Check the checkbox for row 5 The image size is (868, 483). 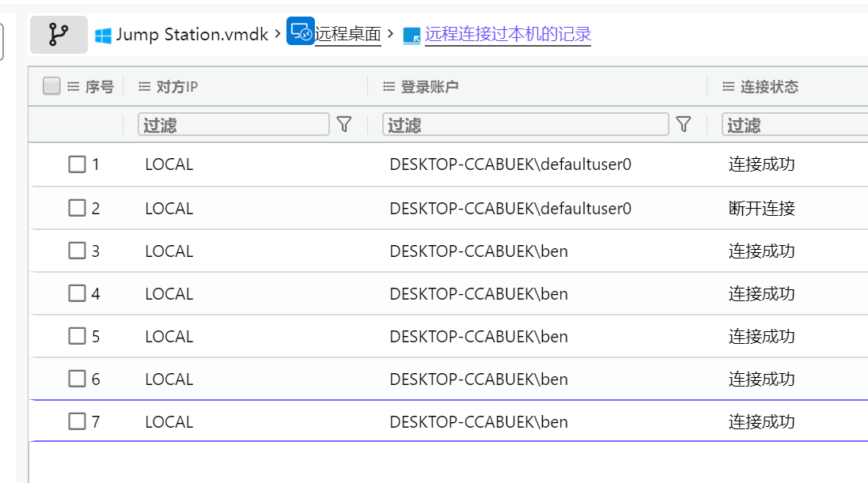pos(77,336)
